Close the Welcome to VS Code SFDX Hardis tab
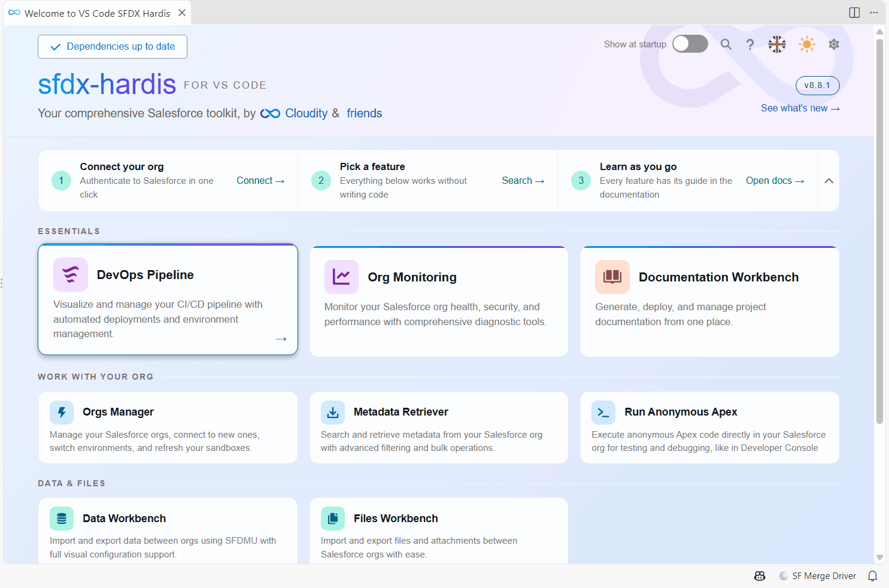Screen dimensions: 889x588 coord(182,13)
